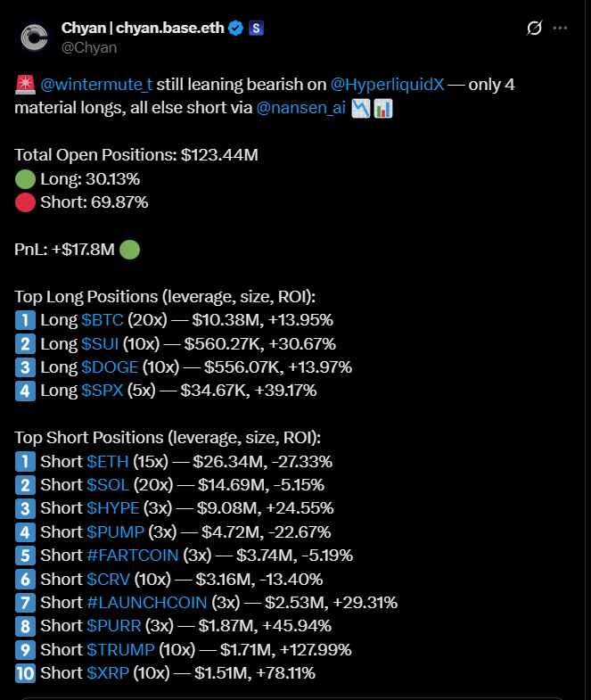Open the #LAUNCHCOIN hashtag
The width and height of the screenshot is (591, 700).
(x=147, y=603)
